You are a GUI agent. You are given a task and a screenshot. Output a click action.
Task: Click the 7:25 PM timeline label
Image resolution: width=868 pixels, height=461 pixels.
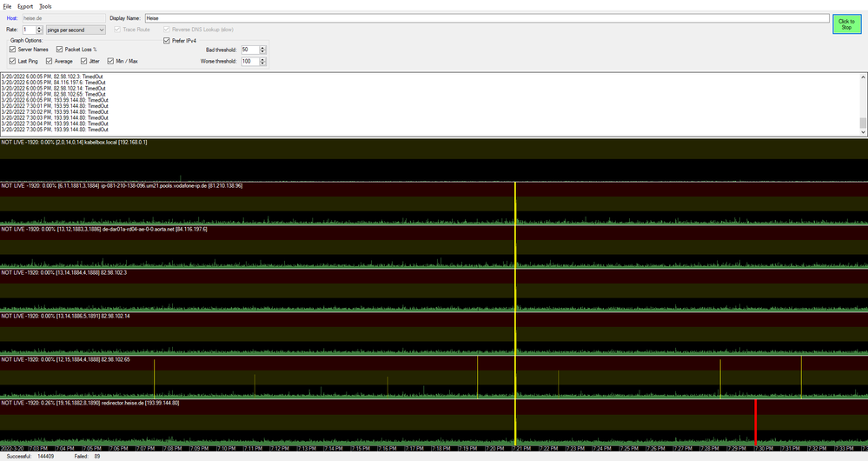tap(629, 448)
